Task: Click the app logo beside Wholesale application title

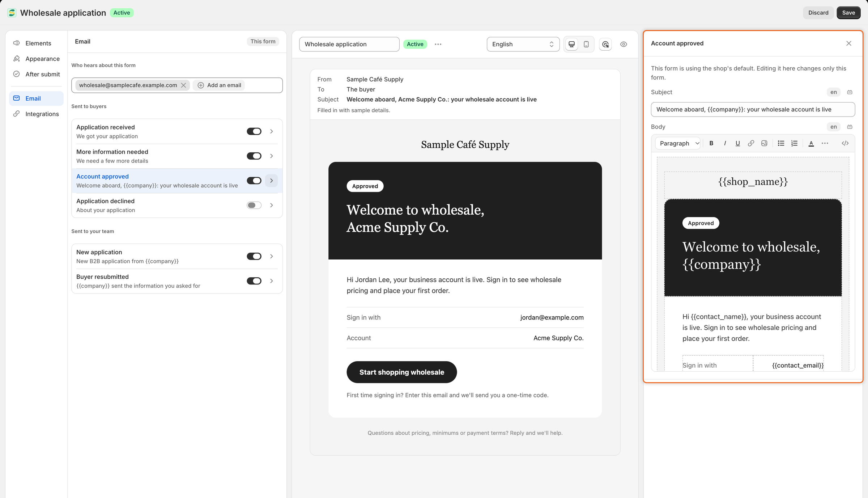Action: click(x=12, y=13)
